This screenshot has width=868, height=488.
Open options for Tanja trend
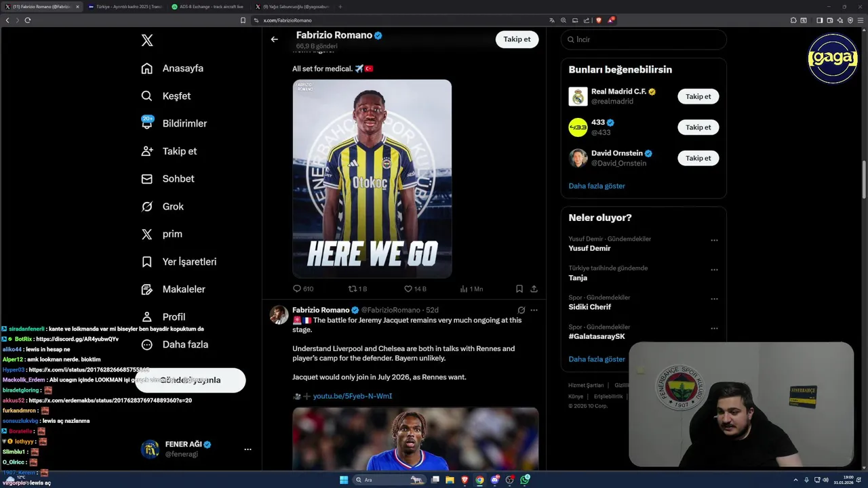(714, 270)
